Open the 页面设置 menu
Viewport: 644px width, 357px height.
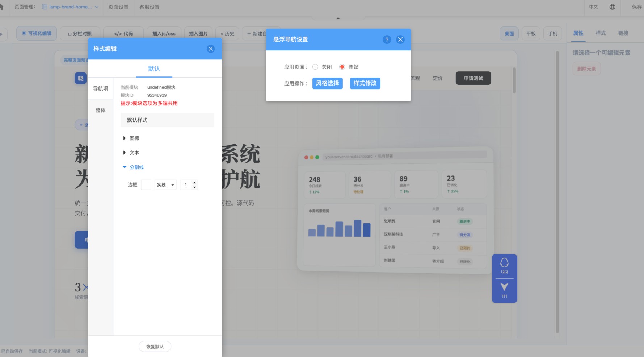tap(118, 7)
